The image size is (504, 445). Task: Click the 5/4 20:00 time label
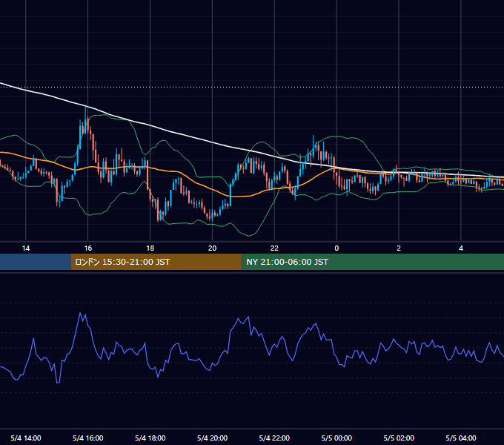click(212, 438)
